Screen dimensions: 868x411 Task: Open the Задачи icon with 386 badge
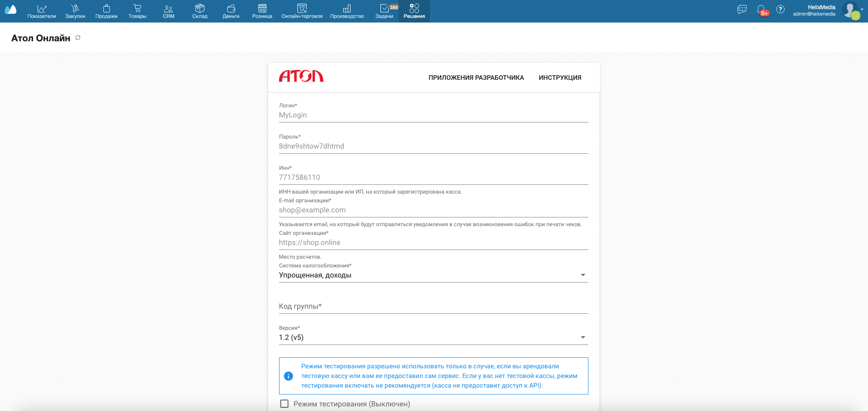385,8
